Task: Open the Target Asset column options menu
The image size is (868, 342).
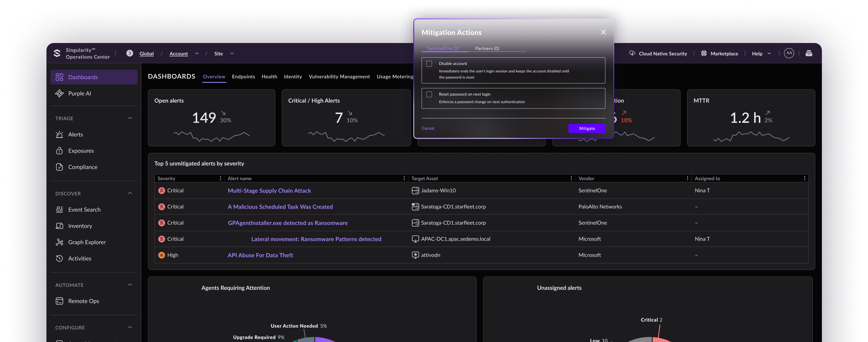Action: point(571,178)
